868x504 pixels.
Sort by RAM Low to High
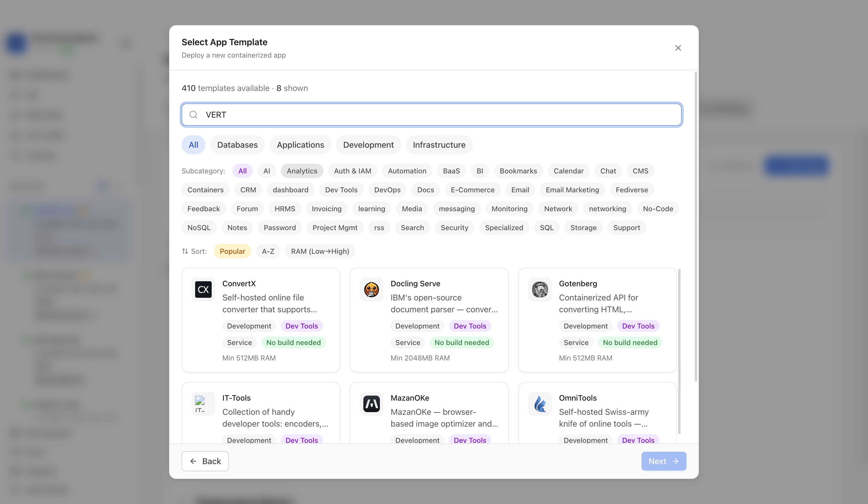coord(320,251)
